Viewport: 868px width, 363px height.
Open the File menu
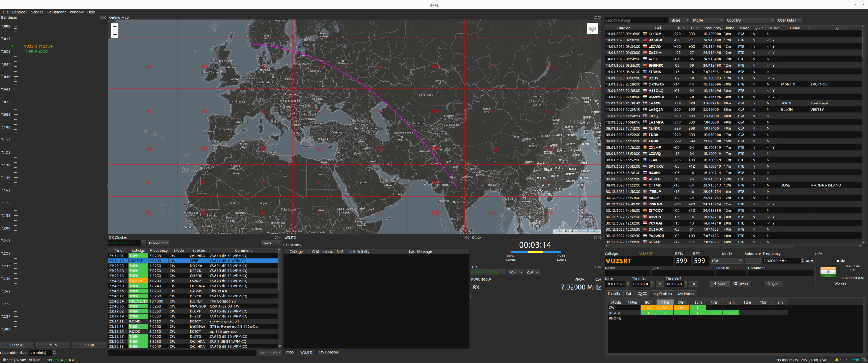tap(5, 12)
